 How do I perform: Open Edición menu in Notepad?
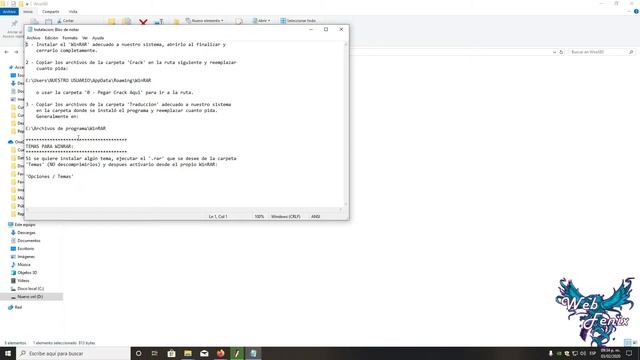[x=51, y=38]
